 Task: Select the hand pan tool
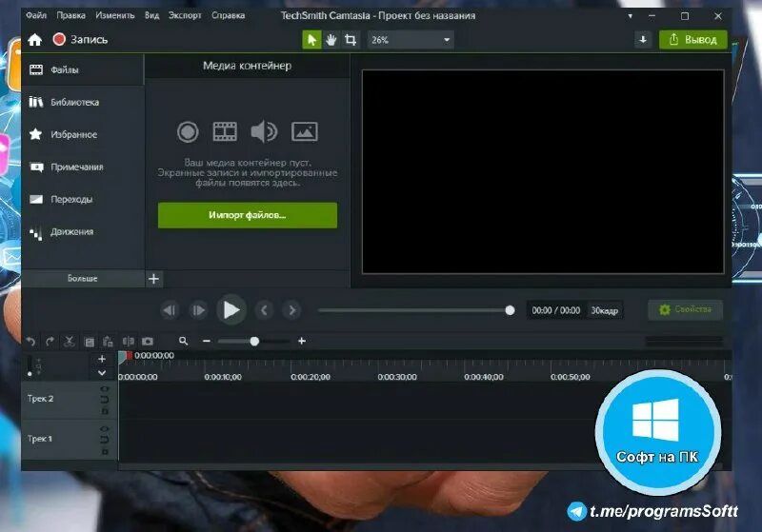[331, 40]
